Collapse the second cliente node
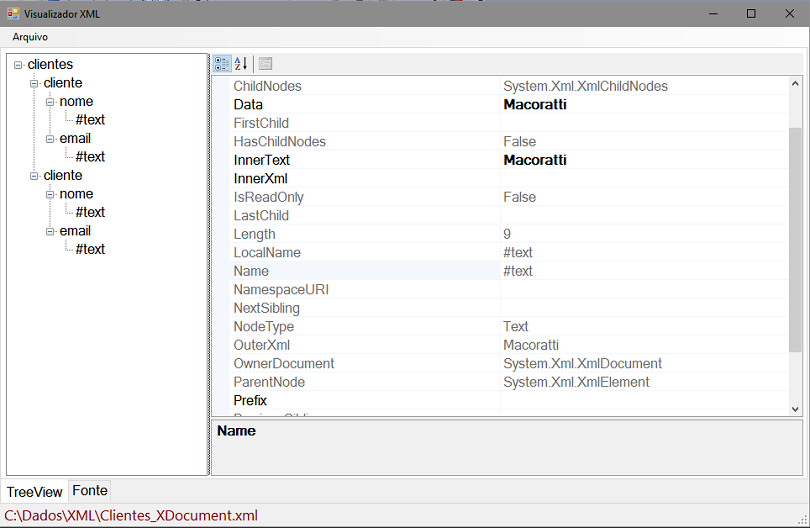810x528 pixels. coord(34,176)
